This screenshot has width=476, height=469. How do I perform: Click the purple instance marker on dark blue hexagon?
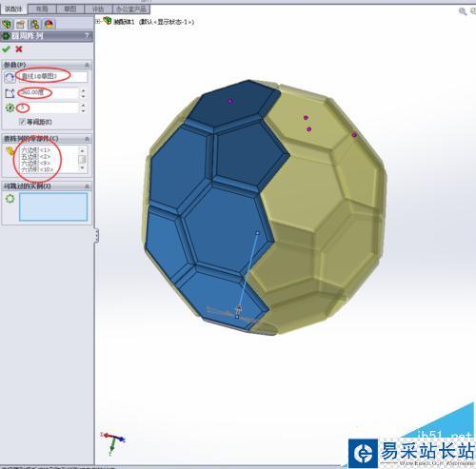click(x=230, y=101)
